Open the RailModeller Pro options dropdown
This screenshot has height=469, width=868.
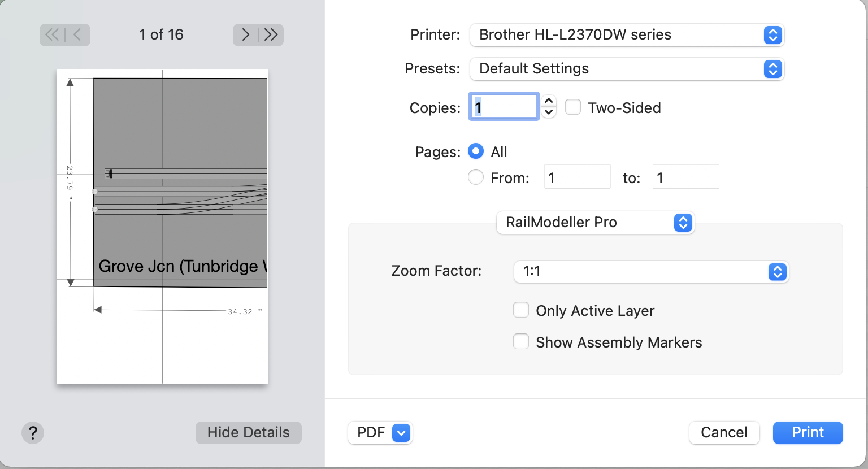point(595,223)
